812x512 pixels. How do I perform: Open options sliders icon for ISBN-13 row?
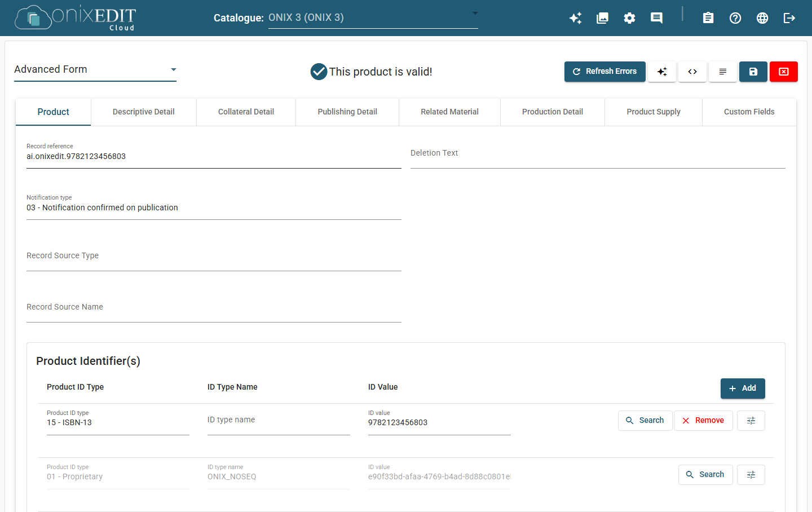751,421
